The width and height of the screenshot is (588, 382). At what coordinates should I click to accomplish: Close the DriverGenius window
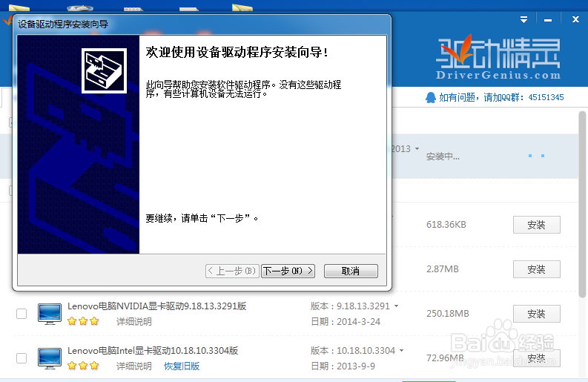[x=575, y=19]
